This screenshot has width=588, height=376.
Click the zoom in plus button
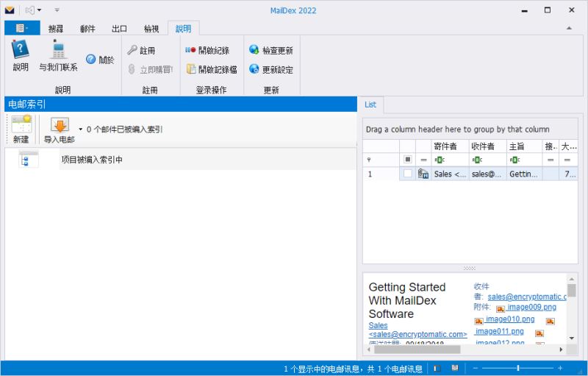pyautogui.click(x=560, y=369)
